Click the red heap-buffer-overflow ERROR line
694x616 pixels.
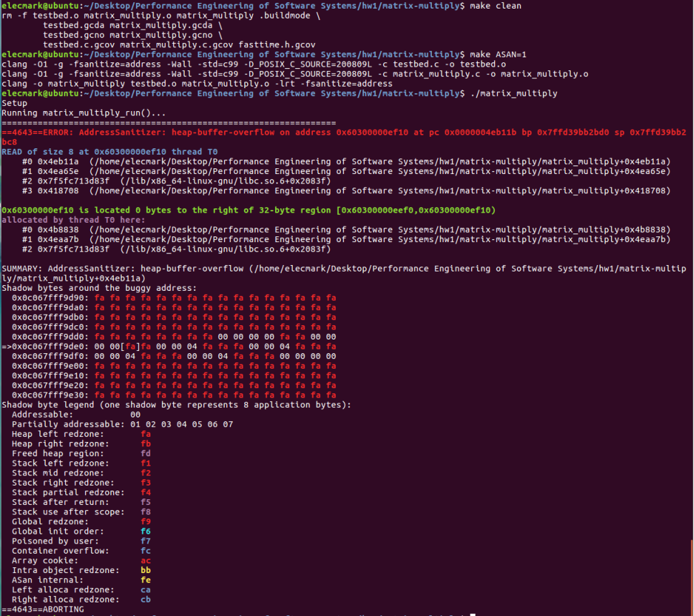coord(344,133)
